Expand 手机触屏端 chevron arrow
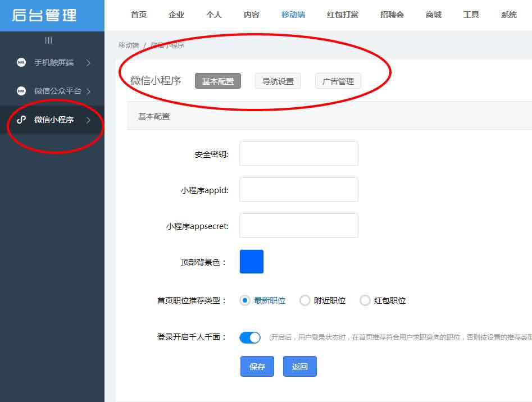532x402 pixels. [88, 63]
